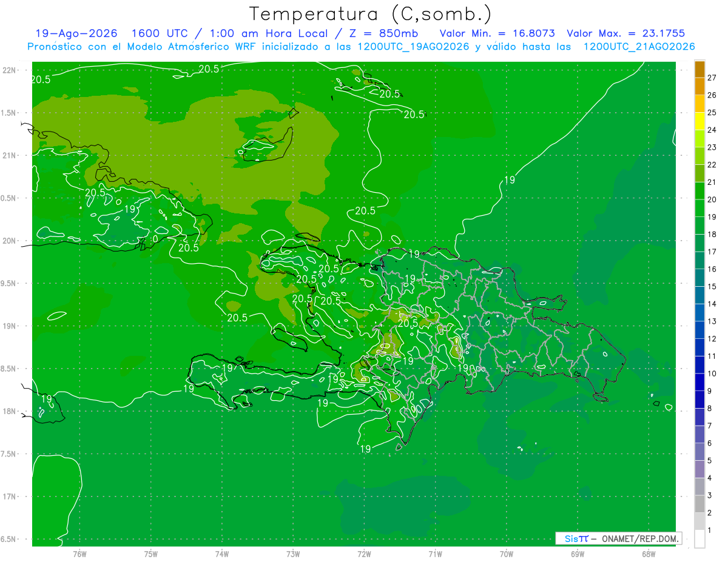Click legend value 12 on the color bar
This screenshot has width=728, height=562.
[713, 339]
